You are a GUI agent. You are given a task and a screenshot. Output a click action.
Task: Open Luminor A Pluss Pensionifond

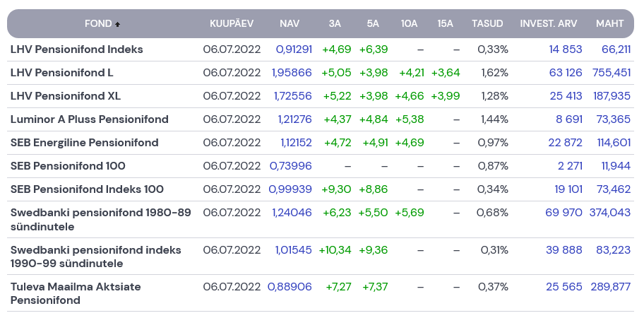click(x=90, y=119)
